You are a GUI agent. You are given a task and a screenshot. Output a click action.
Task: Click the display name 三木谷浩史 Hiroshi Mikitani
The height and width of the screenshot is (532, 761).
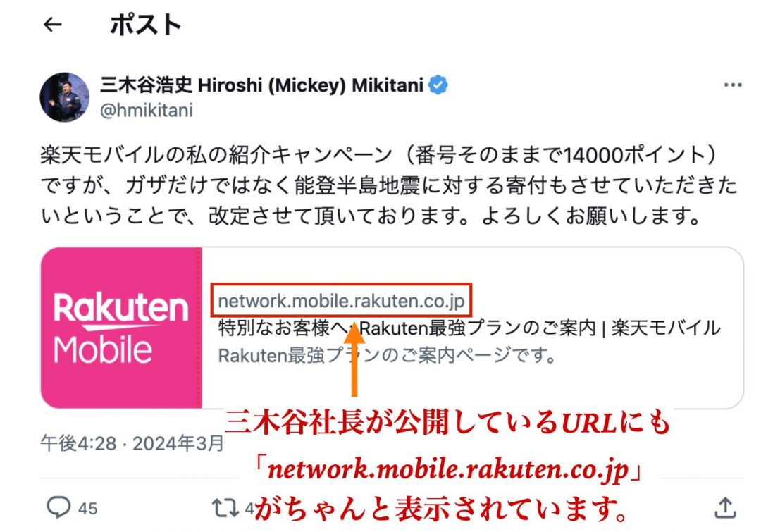[261, 85]
